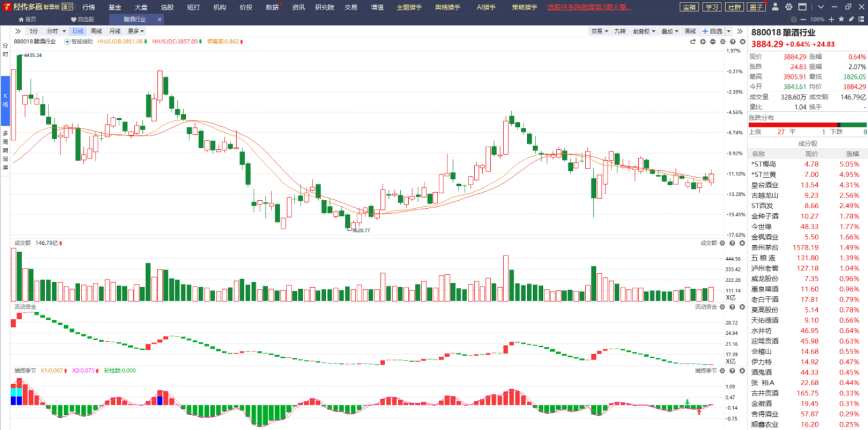Select *ST椰岛 in the constituent list
Screen dimensions: 868x430
click(x=808, y=164)
